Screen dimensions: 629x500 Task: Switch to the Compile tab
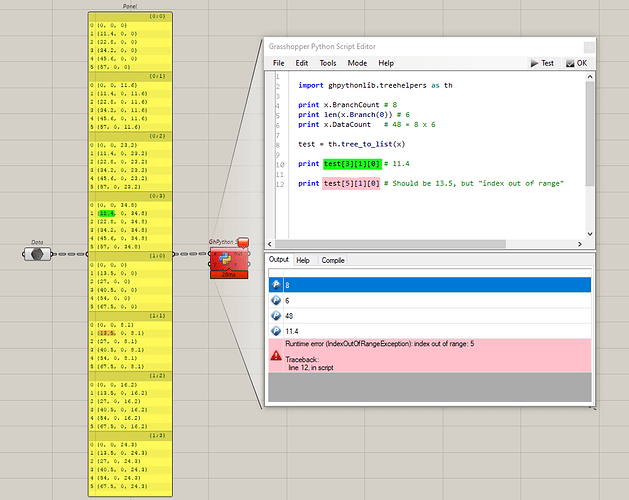333,260
